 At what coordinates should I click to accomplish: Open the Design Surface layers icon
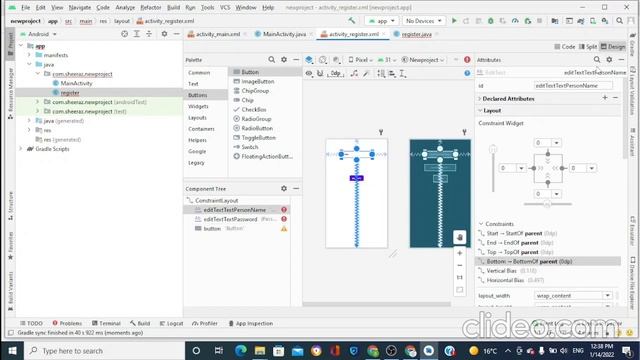pos(309,60)
